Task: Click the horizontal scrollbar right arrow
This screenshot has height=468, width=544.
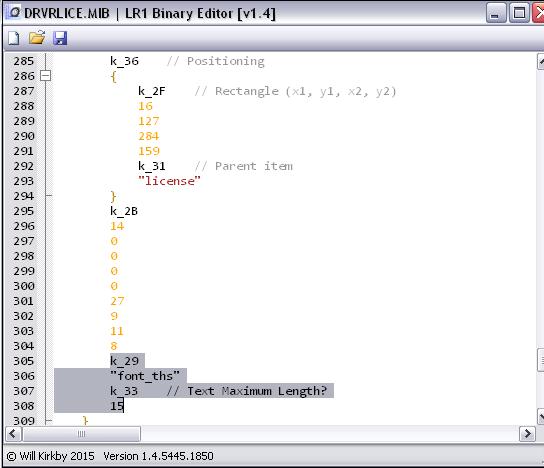Action: (527, 434)
